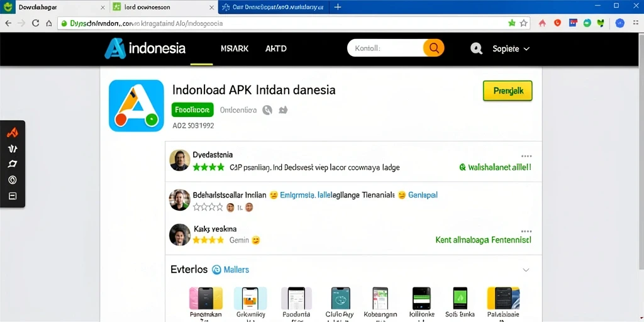Open the three-dots menu on Kaks yeakna review

tap(526, 231)
